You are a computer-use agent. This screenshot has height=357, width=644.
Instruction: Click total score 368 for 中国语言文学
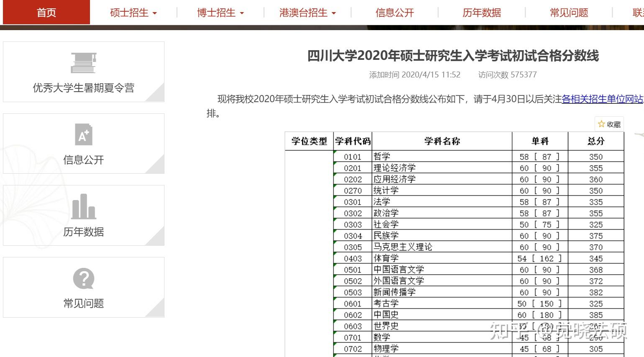coord(596,270)
